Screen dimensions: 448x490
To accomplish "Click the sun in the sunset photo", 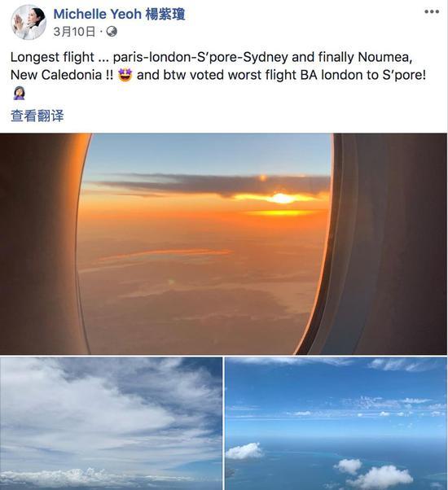I will 281,198.
